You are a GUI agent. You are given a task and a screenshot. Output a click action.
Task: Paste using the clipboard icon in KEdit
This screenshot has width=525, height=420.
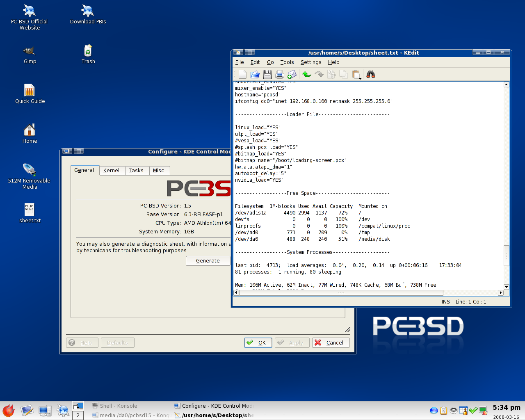(355, 74)
